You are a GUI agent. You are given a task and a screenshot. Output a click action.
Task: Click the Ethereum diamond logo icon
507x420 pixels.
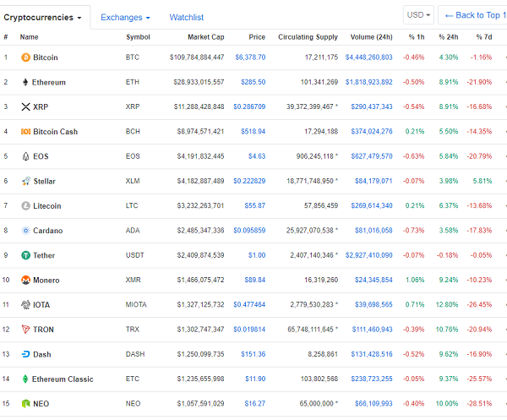pos(25,83)
